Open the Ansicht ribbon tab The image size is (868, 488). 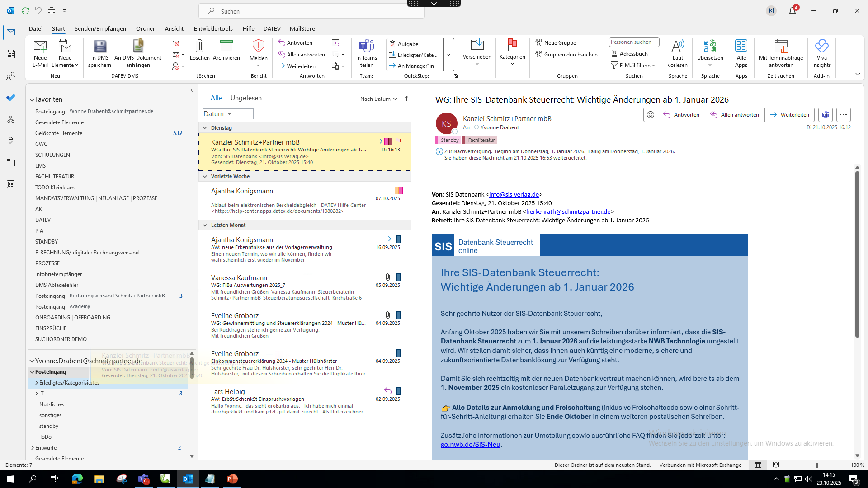(174, 28)
